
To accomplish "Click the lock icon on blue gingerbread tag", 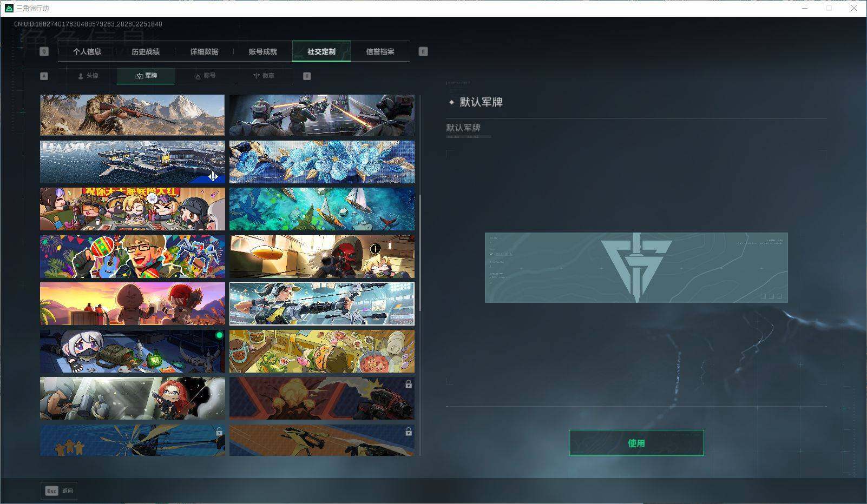I will (x=219, y=432).
